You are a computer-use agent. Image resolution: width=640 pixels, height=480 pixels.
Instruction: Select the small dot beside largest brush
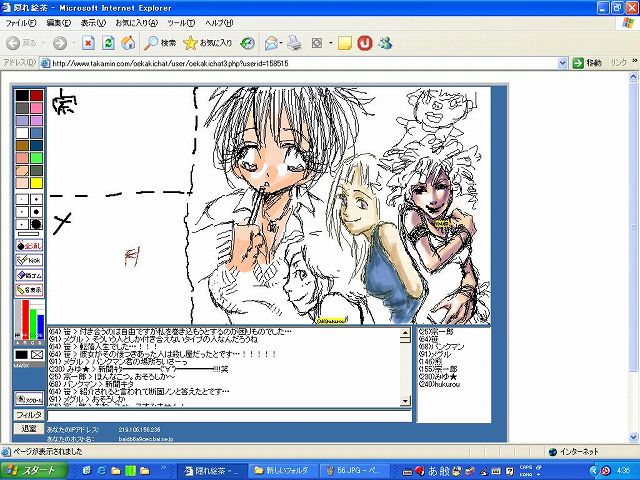(x=22, y=224)
